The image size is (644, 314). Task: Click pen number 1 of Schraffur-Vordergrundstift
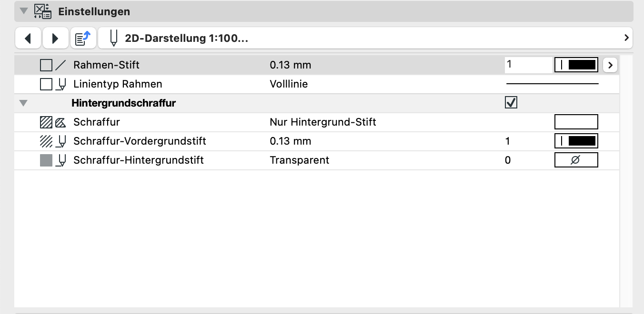tap(508, 141)
